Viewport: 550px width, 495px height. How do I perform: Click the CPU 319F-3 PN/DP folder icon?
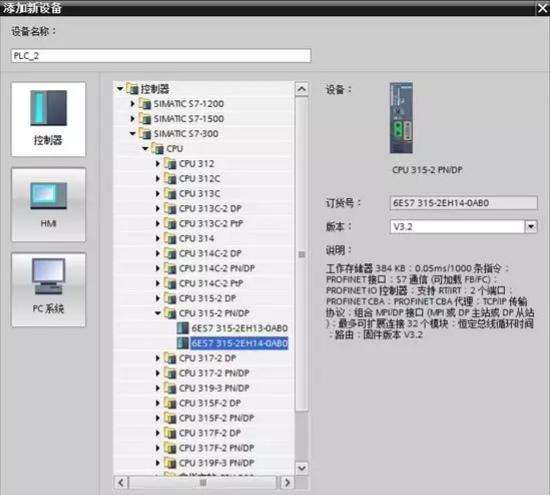[x=170, y=463]
